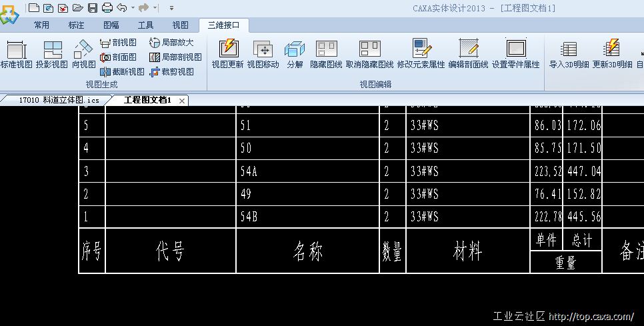Click the 重量 header cell
Image resolution: width=644 pixels, height=326 pixels.
point(566,262)
